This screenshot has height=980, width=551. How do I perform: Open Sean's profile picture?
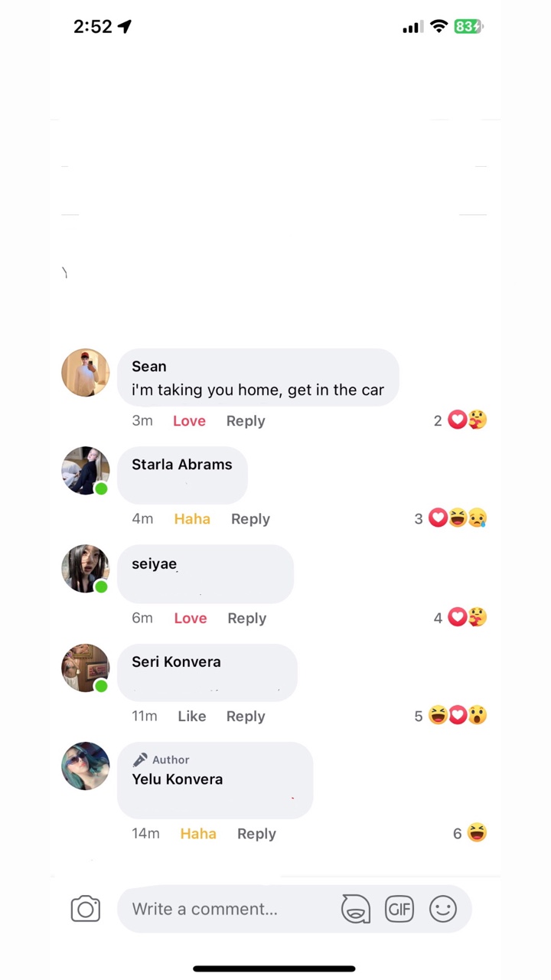pyautogui.click(x=86, y=373)
